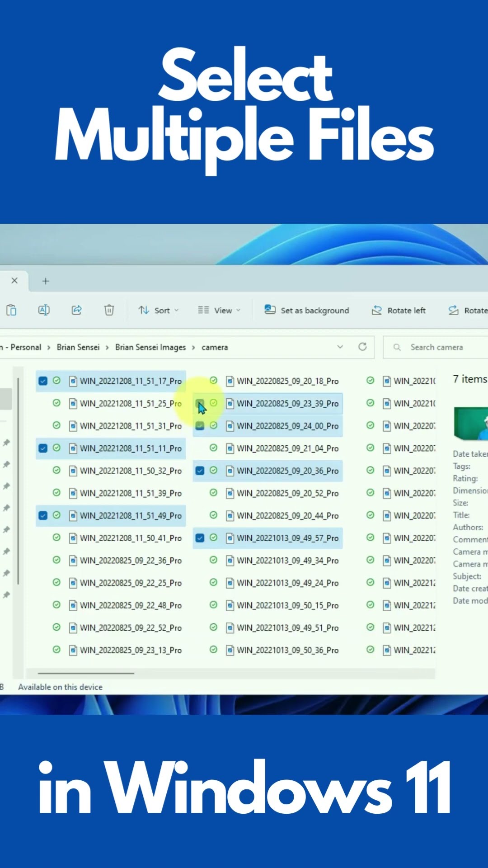Open the Sort dropdown
The height and width of the screenshot is (868, 488).
coord(159,311)
